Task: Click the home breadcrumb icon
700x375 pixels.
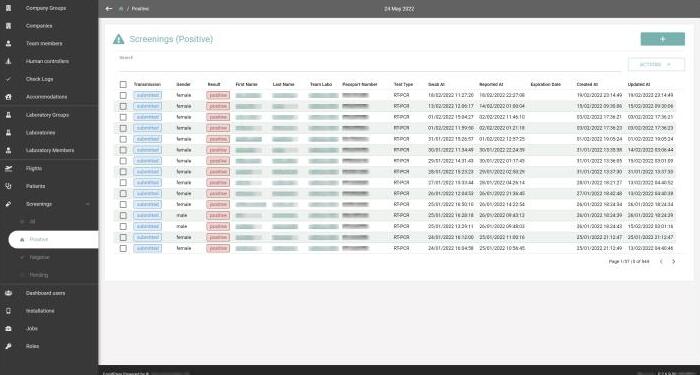Action: coord(121,9)
